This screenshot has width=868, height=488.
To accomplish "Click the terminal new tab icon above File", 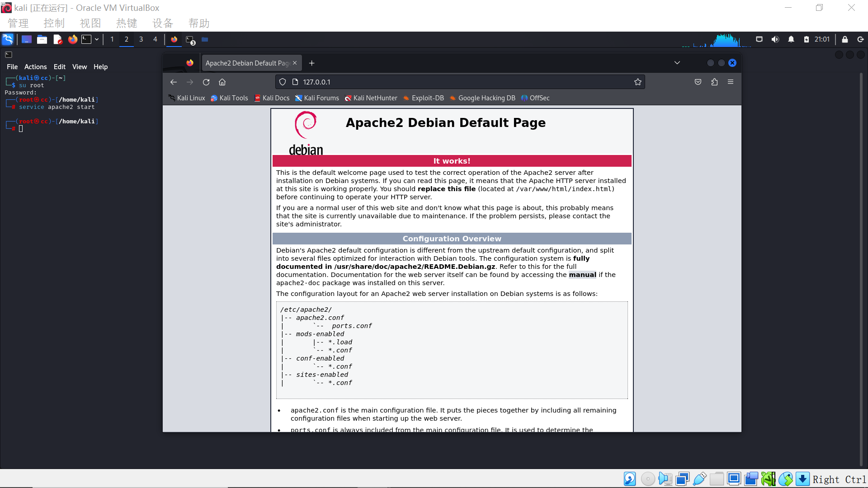I will 9,55.
